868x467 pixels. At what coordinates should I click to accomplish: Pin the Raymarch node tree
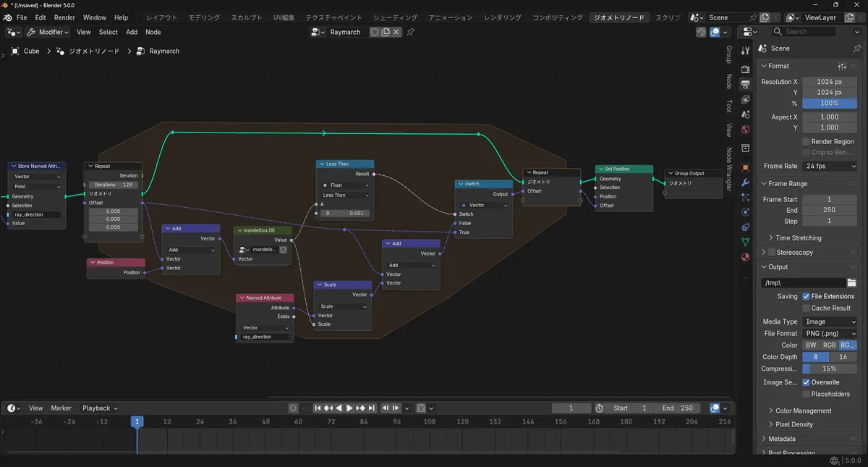pos(411,32)
